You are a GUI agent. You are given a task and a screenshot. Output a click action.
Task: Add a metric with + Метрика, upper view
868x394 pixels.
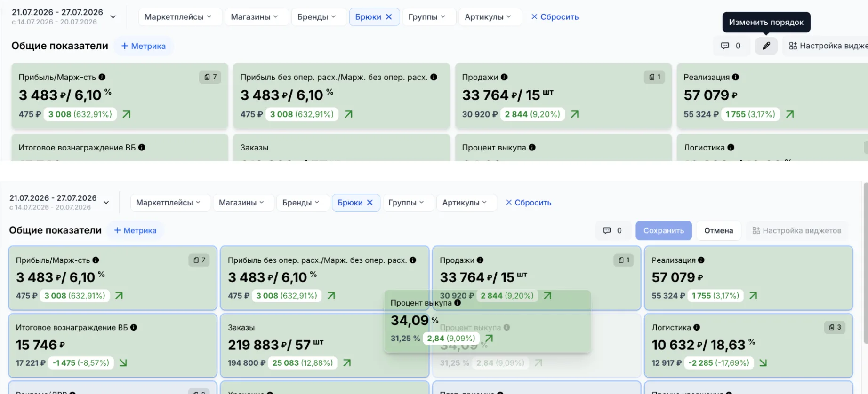point(144,46)
